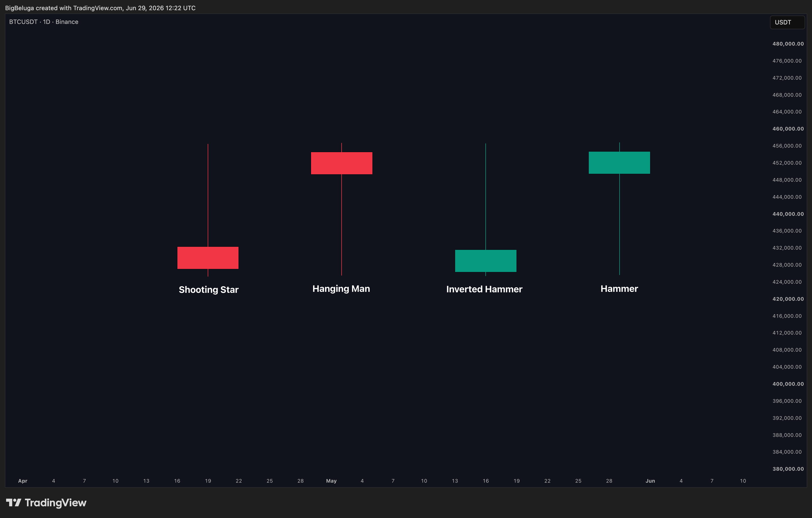Screen dimensions: 812x518
Task: Click the green Inverted Hammer candle body
Action: [x=486, y=261]
